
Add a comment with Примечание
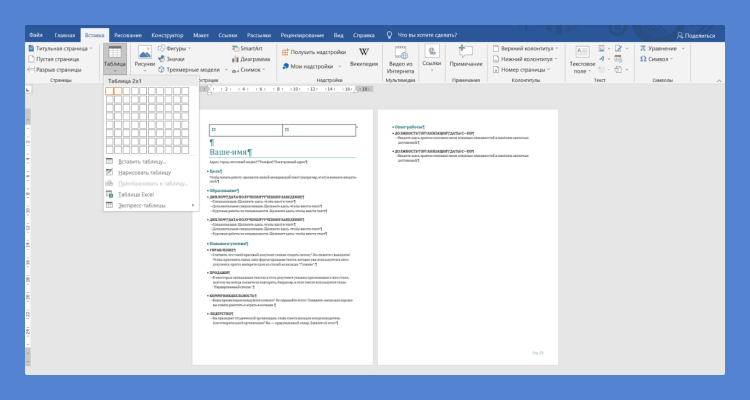pos(465,57)
